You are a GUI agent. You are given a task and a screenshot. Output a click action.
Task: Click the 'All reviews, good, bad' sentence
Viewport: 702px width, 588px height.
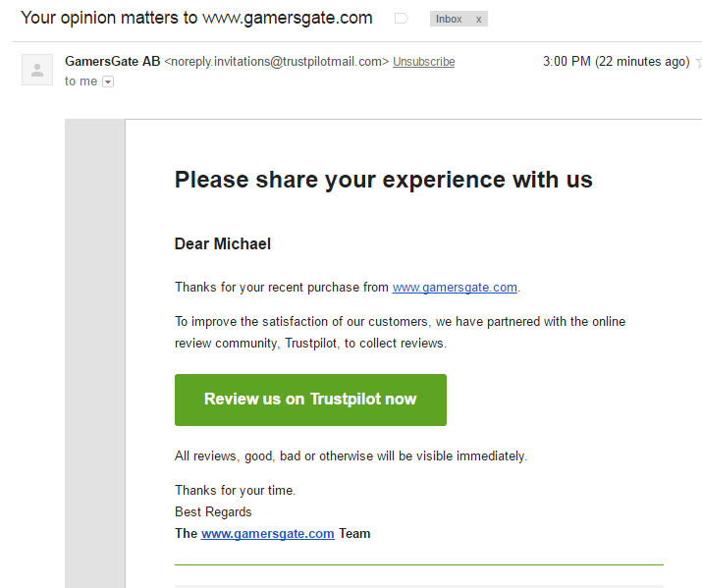tap(351, 456)
